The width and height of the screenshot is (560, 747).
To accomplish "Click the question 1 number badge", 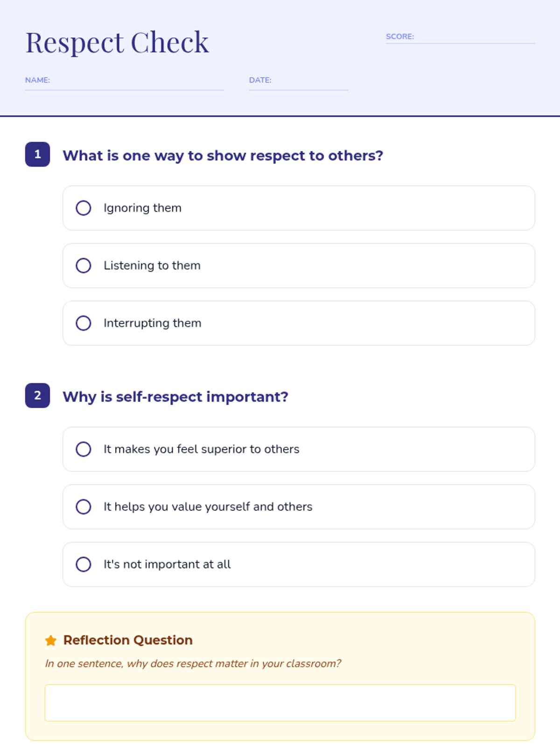I will click(x=37, y=154).
